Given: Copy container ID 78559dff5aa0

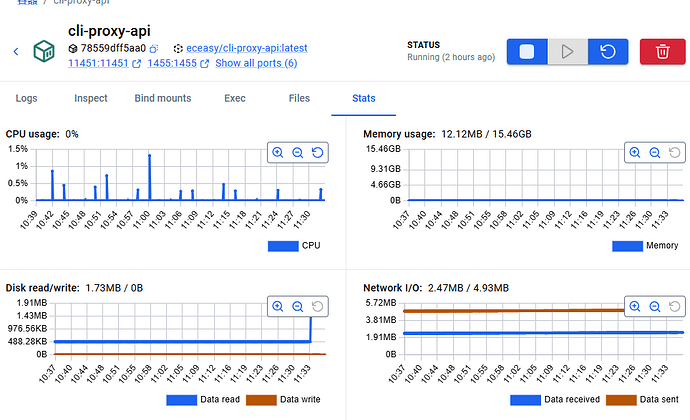Looking at the screenshot, I should point(154,48).
